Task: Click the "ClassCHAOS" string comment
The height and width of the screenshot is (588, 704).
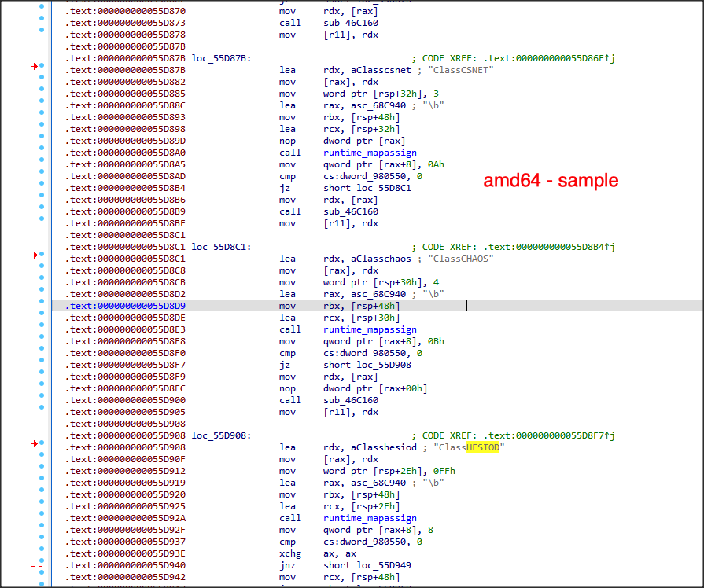Action: coord(461,259)
